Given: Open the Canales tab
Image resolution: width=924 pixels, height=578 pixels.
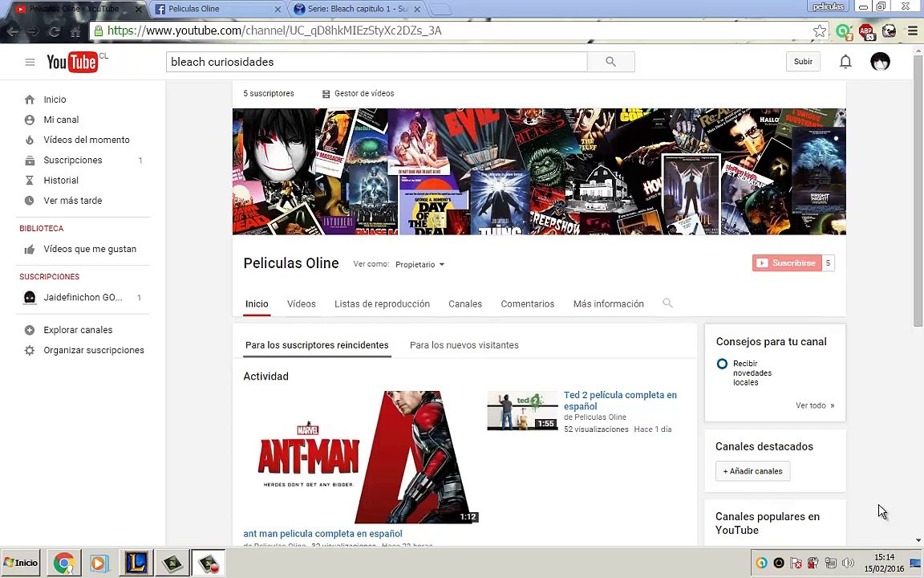Looking at the screenshot, I should click(x=465, y=304).
